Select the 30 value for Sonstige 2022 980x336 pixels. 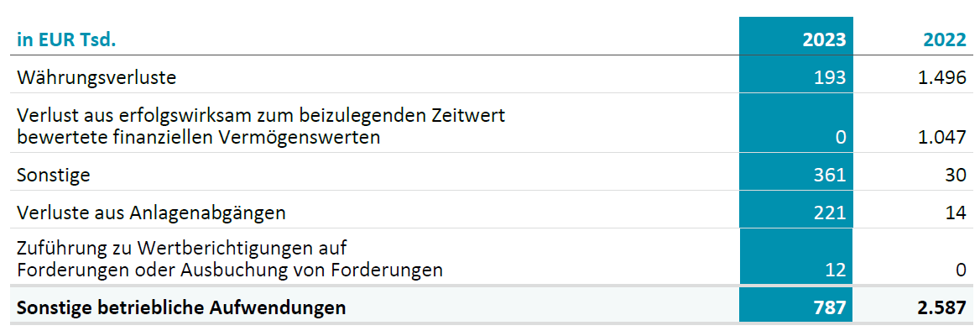[955, 176]
